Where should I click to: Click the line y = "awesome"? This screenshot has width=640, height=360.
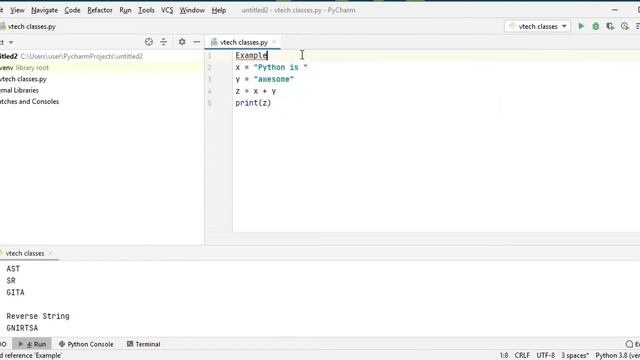(264, 79)
